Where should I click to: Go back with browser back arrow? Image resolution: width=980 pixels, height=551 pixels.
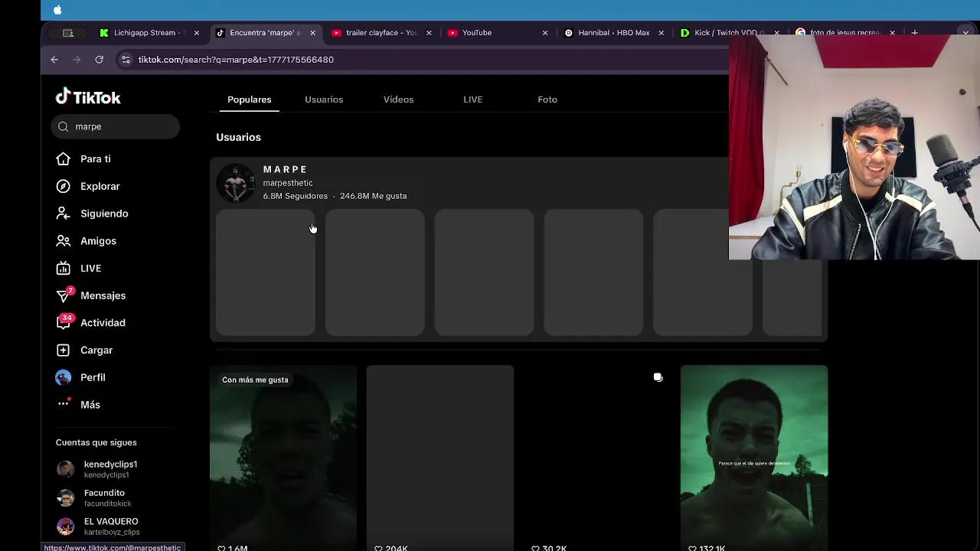[54, 60]
